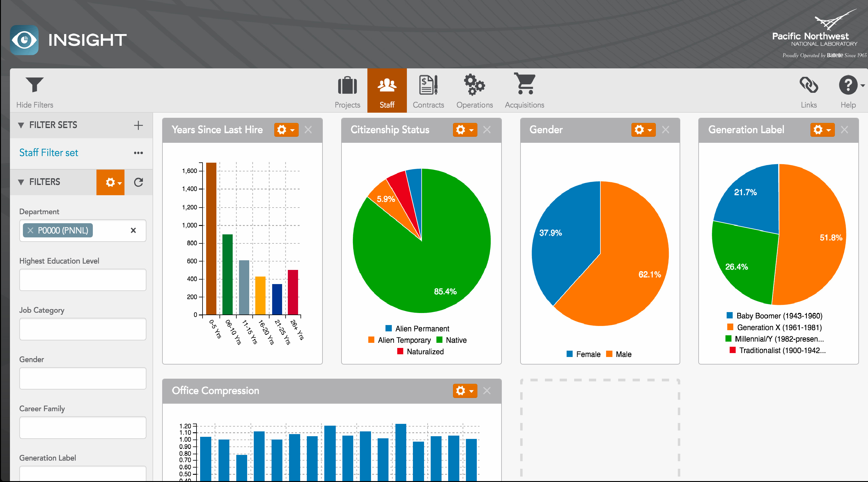Toggle Baby Boomer (1943-1960) legend entry
This screenshot has height=482, width=868.
click(x=774, y=316)
